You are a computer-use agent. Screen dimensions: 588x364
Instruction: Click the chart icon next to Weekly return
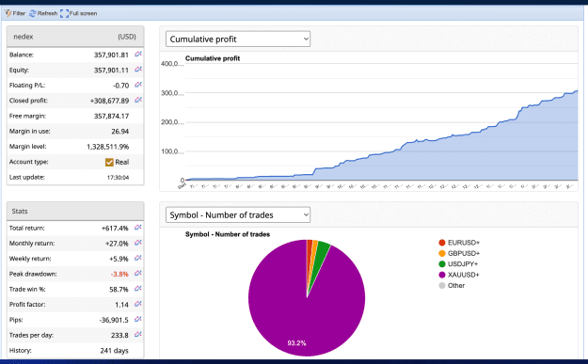(138, 259)
